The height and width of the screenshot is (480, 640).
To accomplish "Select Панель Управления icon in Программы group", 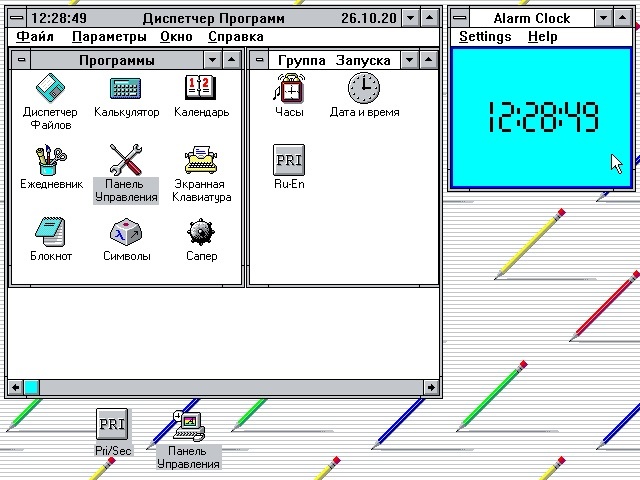I will tap(126, 160).
